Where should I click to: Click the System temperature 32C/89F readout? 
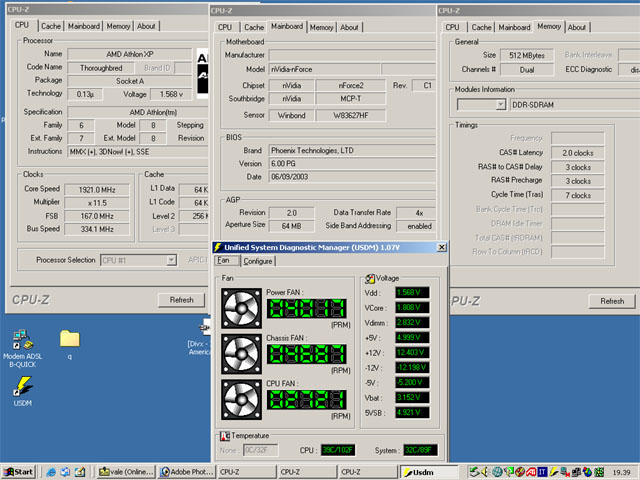coord(420,450)
